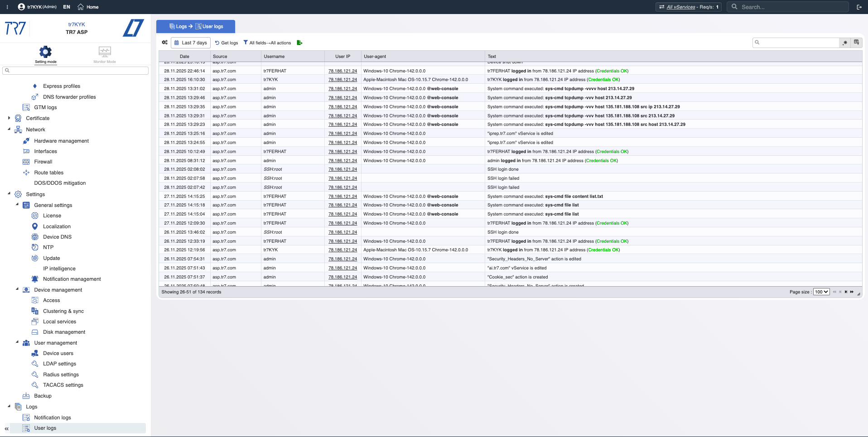
Task: Collapse Device management subtree
Action: [17, 289]
